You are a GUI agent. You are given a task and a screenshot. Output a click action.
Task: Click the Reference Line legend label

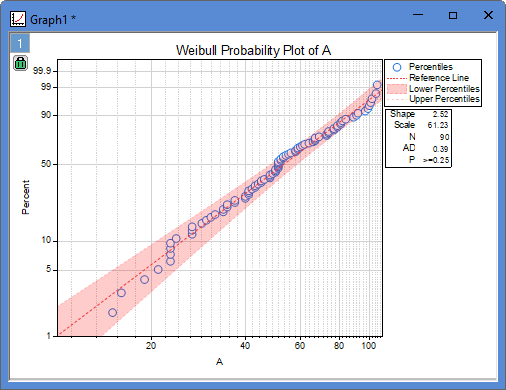tap(439, 78)
